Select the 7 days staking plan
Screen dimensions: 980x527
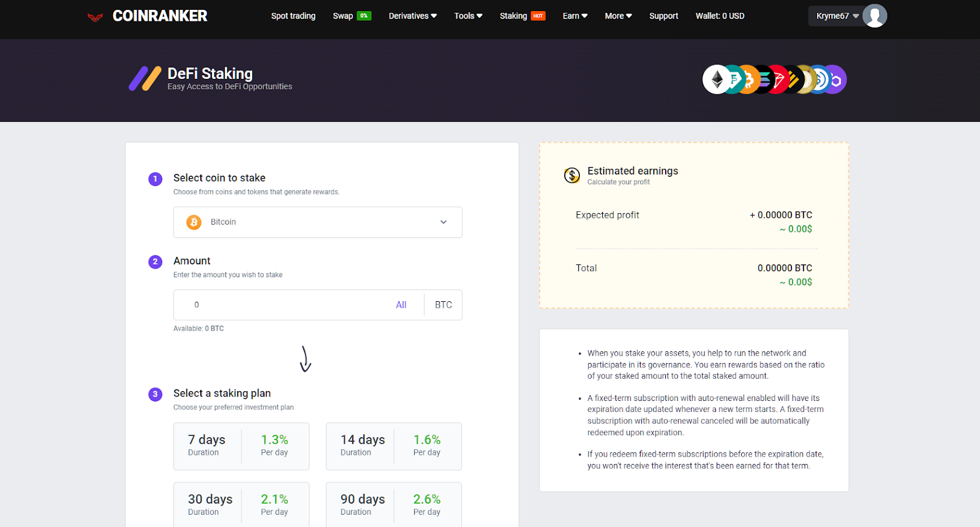(x=241, y=446)
